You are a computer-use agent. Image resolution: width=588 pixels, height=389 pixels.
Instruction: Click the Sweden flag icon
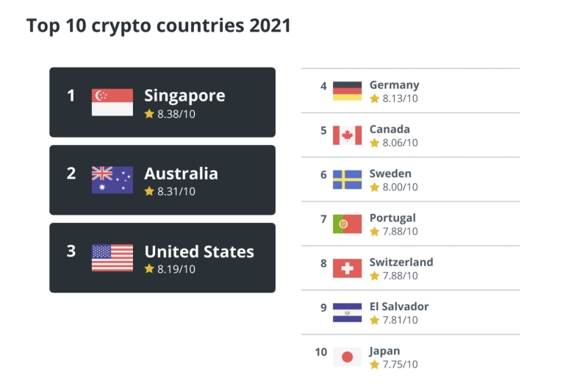tap(347, 179)
